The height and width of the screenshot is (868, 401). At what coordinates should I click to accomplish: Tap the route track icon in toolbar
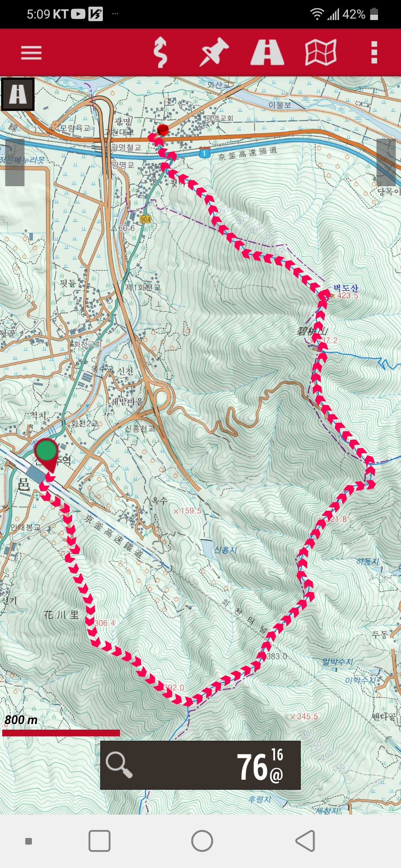pyautogui.click(x=160, y=52)
